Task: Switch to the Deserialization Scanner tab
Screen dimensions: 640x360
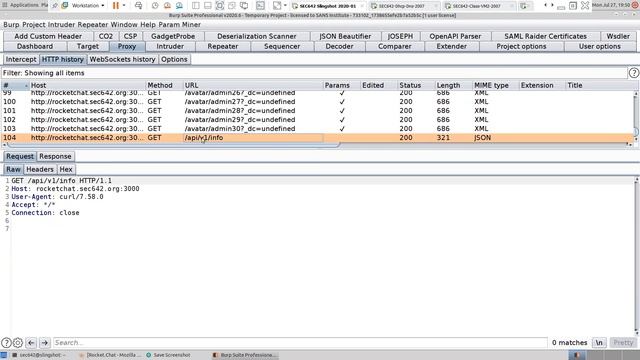Action: coord(257,36)
